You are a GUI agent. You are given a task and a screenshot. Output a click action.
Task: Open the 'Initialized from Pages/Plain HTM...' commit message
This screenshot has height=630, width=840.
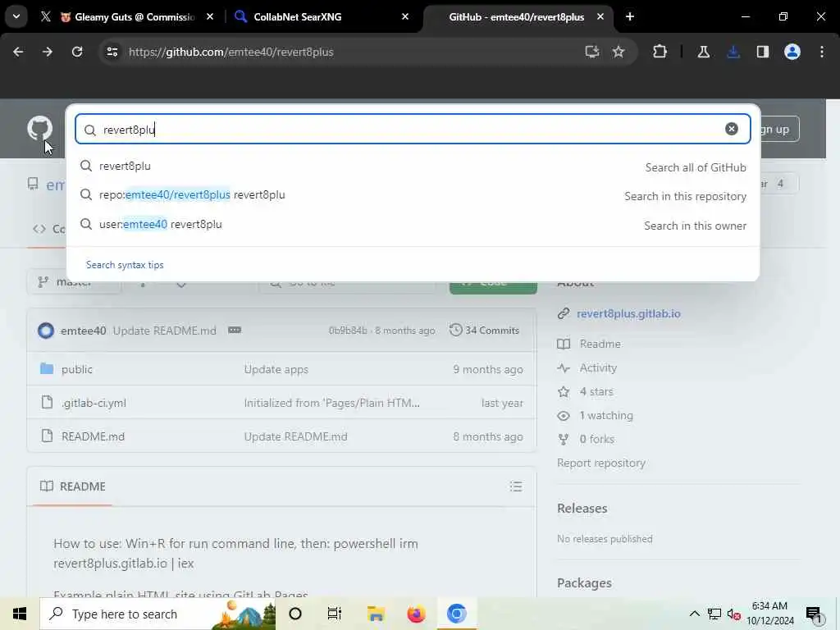331,403
